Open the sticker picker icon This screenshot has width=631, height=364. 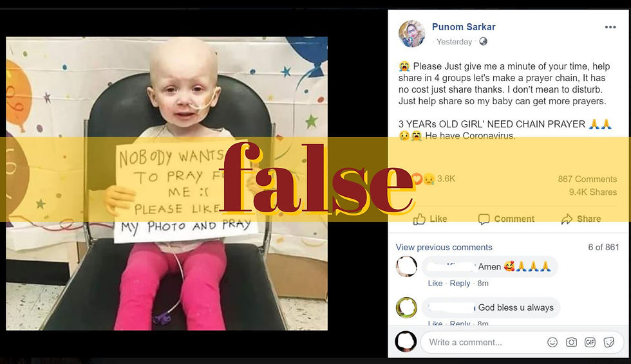(x=609, y=342)
